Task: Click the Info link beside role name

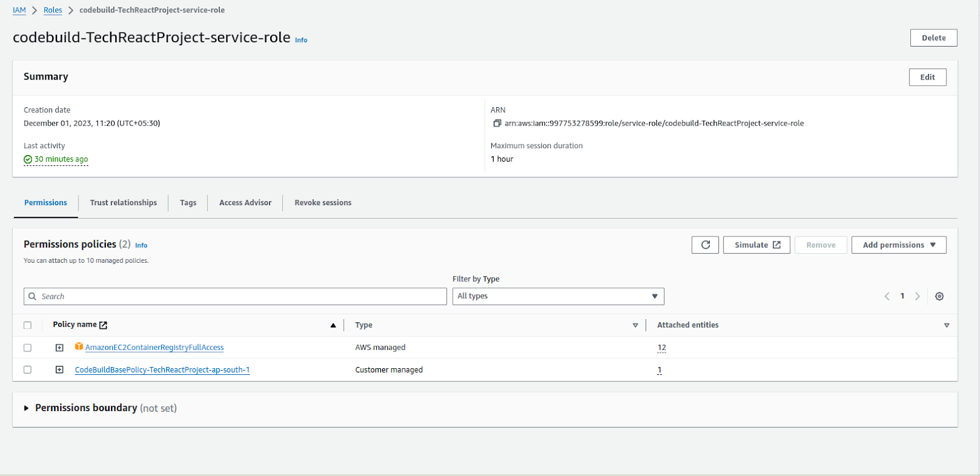Action: pos(301,40)
